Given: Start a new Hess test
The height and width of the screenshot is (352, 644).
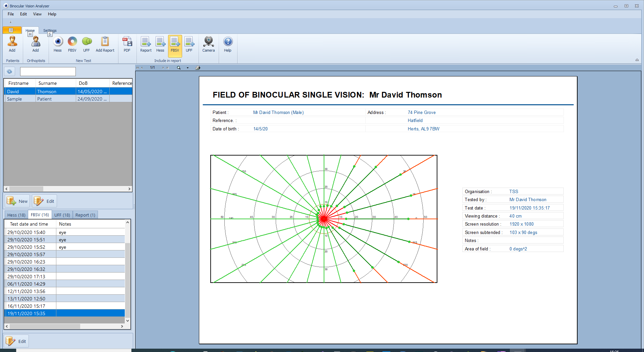Looking at the screenshot, I should click(58, 44).
